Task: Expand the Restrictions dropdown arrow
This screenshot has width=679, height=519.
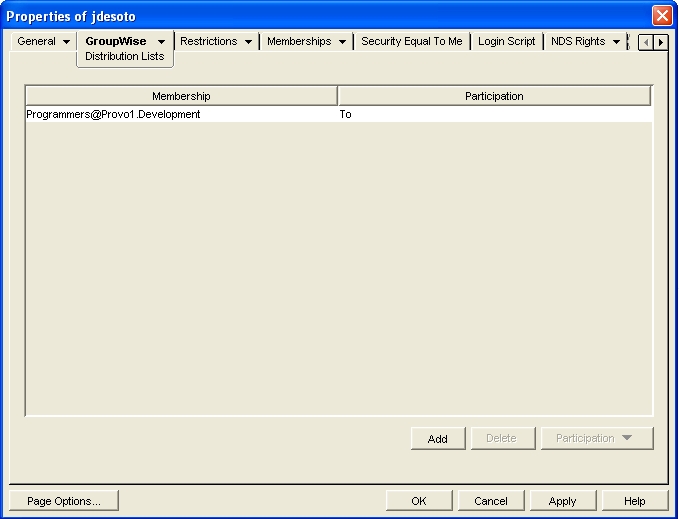Action: [248, 42]
